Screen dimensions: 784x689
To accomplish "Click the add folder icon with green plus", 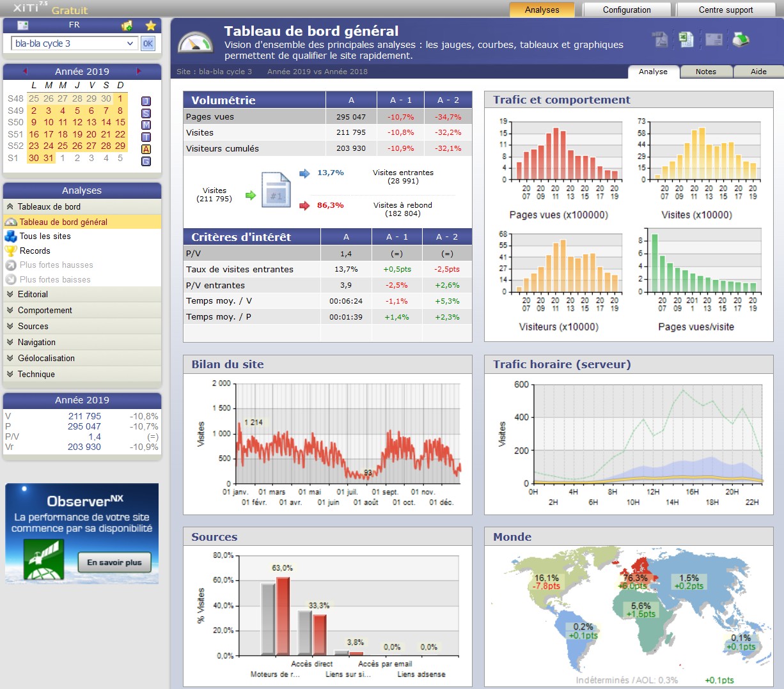I will point(127,26).
